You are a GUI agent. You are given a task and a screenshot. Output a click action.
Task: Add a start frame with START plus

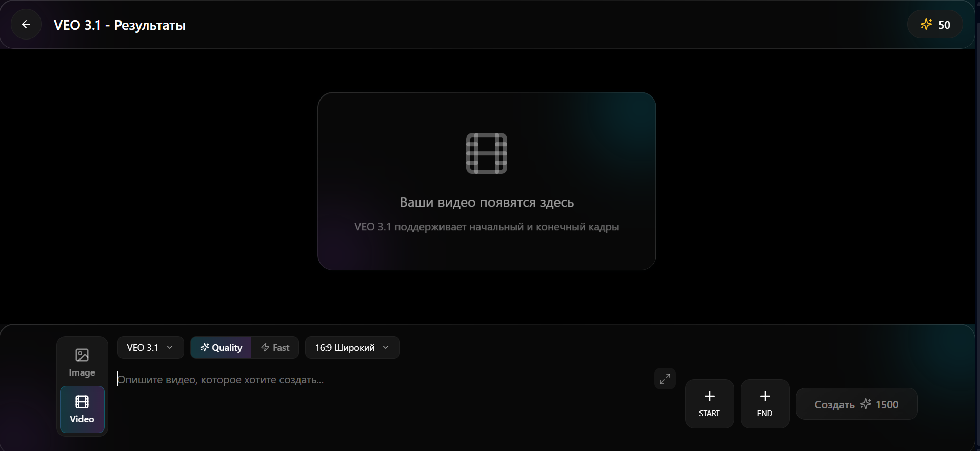pyautogui.click(x=709, y=403)
